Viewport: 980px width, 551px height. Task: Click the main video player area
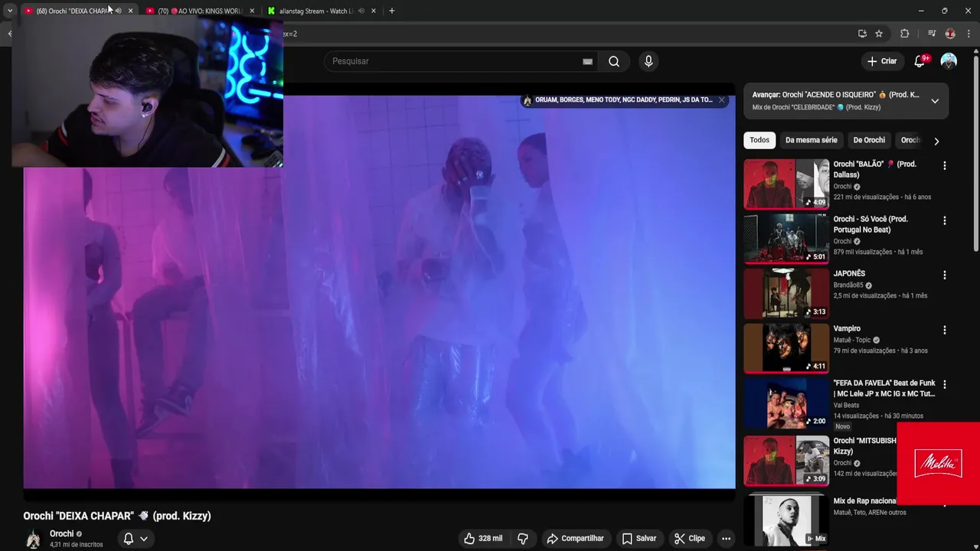(x=379, y=291)
